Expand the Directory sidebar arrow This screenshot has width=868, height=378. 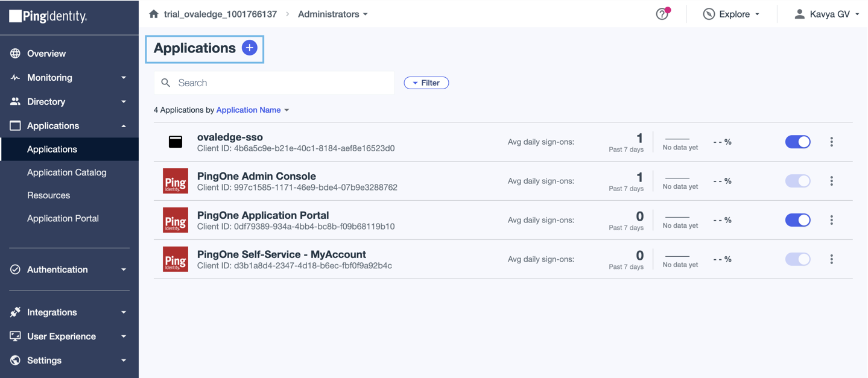pyautogui.click(x=124, y=102)
